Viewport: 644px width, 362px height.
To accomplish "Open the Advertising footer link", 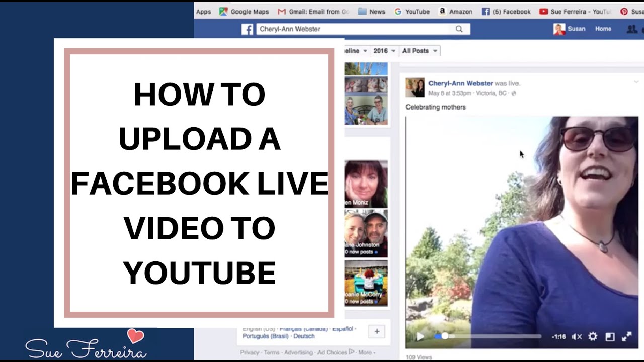I will tap(298, 352).
